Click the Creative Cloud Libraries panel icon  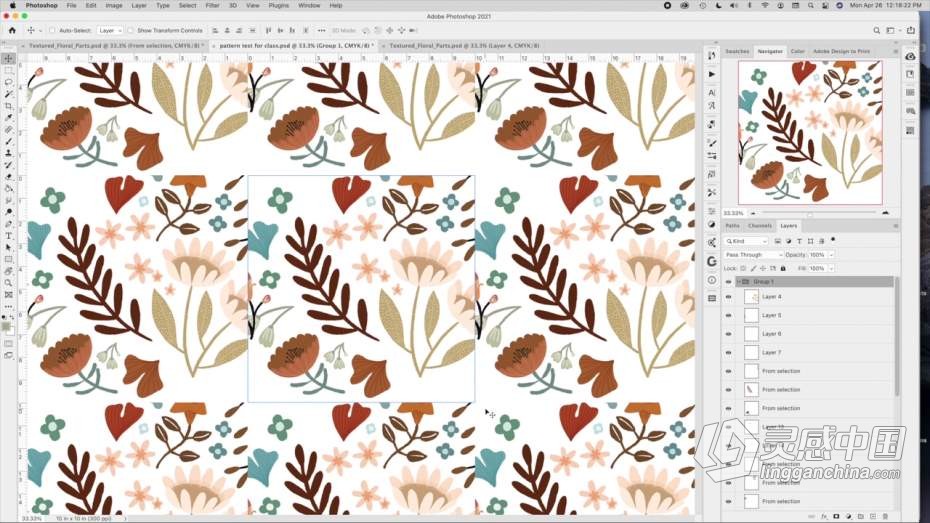pyautogui.click(x=910, y=56)
